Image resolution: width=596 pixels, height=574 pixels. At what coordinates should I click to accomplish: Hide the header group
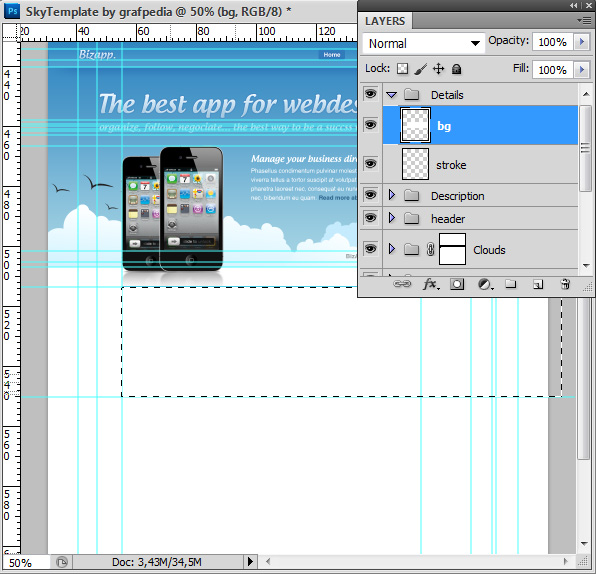371,218
